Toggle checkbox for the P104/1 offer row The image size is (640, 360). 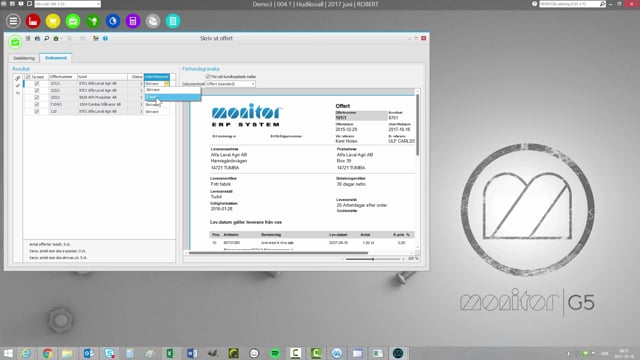[x=37, y=104]
